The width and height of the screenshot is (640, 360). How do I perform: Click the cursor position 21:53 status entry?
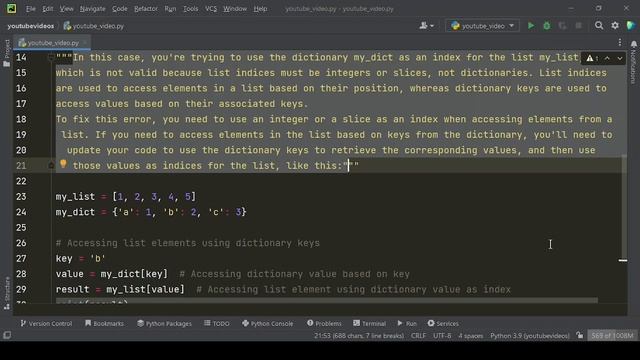click(x=359, y=336)
